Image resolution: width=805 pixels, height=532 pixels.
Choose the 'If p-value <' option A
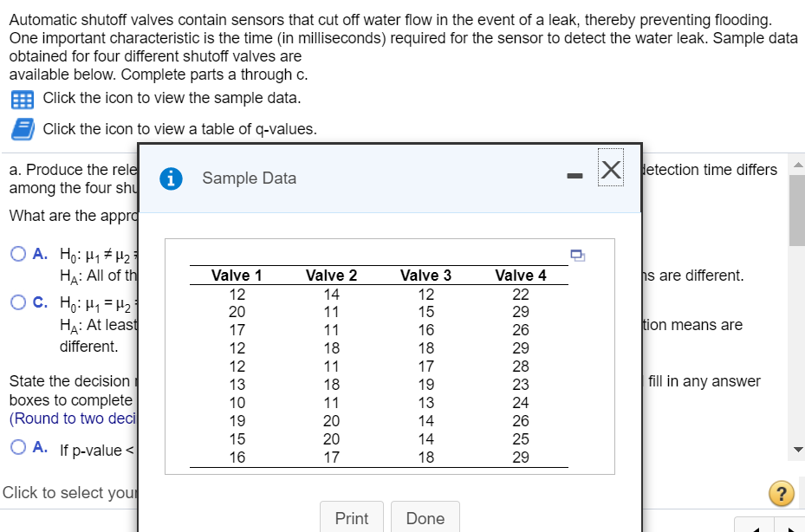tap(18, 448)
